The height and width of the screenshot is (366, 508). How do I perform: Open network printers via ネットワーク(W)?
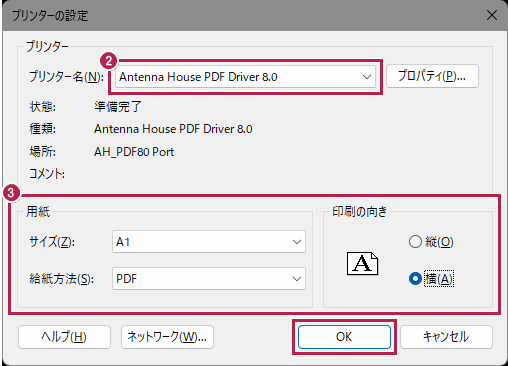(167, 337)
